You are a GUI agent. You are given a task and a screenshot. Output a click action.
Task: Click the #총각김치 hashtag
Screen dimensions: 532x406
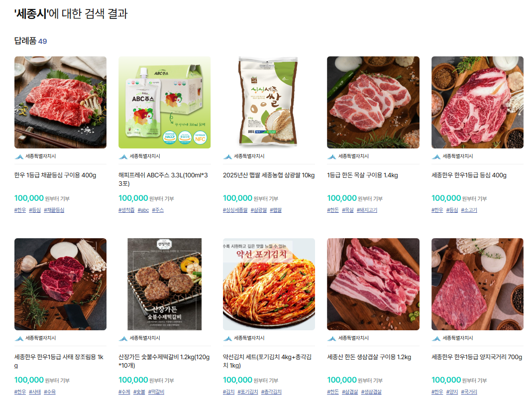271,392
